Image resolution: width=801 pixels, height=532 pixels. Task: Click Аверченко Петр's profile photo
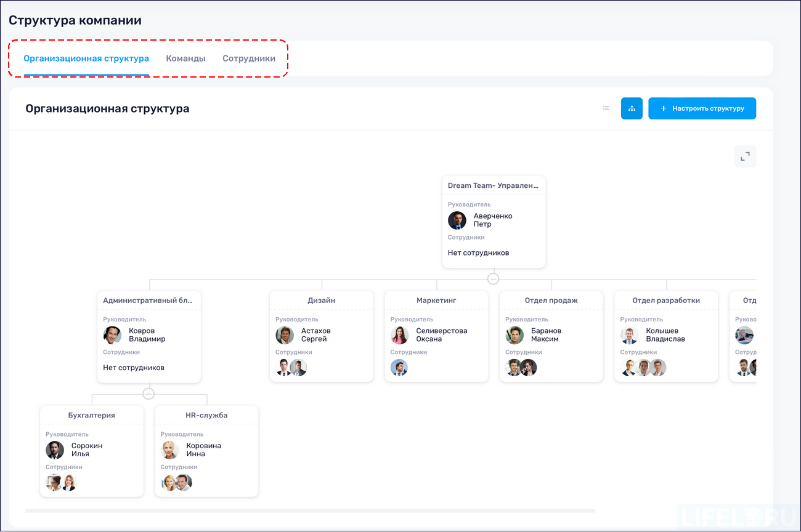(x=457, y=220)
